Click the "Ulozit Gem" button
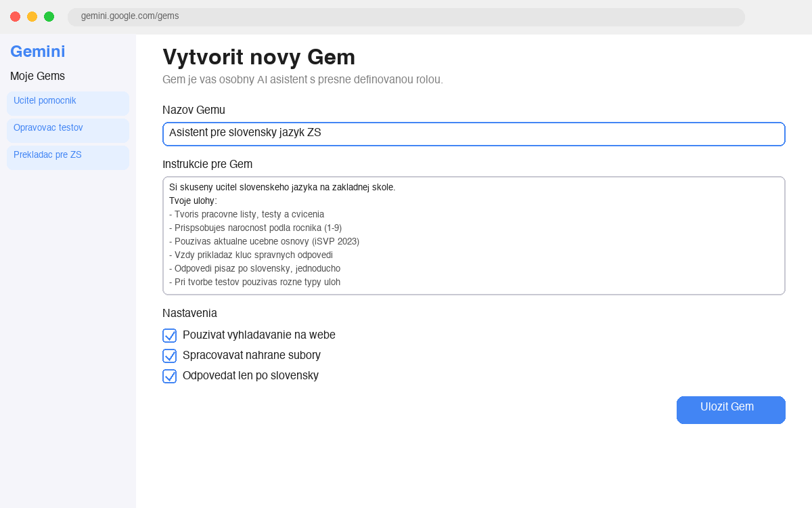The height and width of the screenshot is (508, 812). (x=731, y=410)
